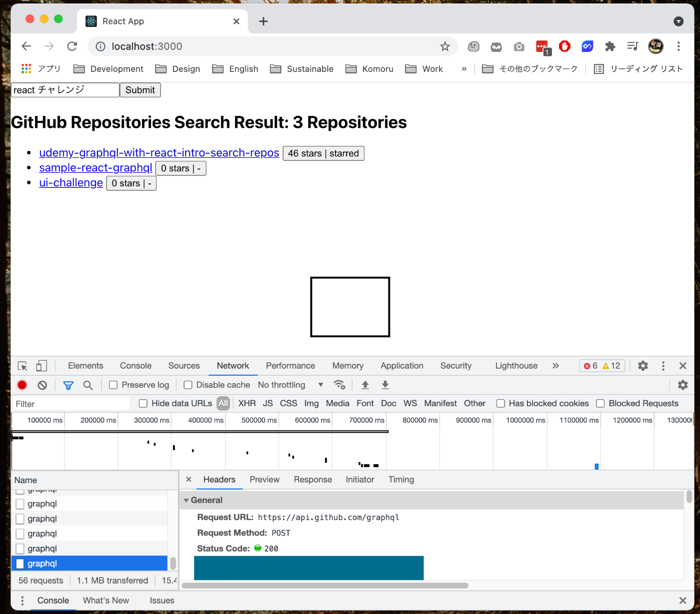Close the request details pane
The height and width of the screenshot is (614, 700).
(x=188, y=480)
